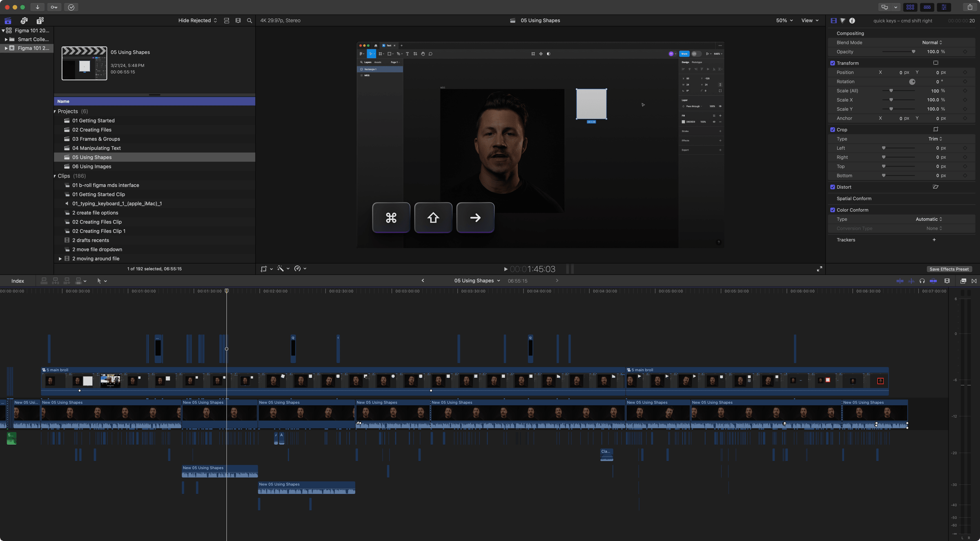Open the Share export icon
Image resolution: width=980 pixels, height=541 pixels.
click(970, 7)
